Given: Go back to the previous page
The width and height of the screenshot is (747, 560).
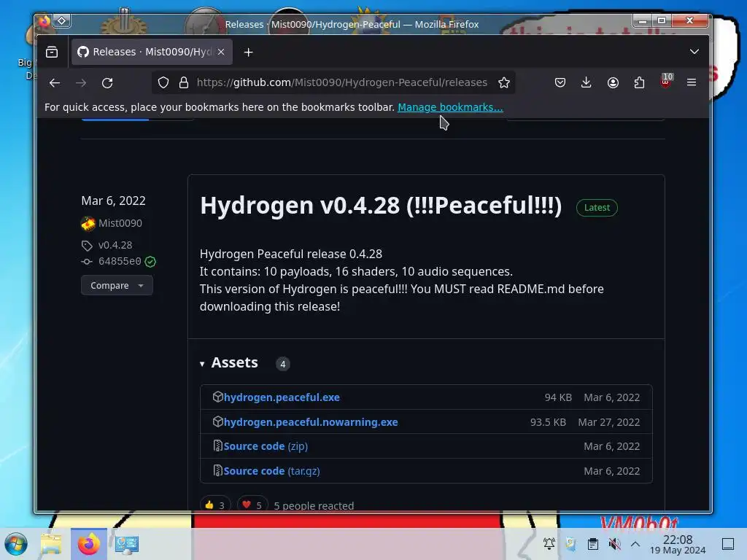Looking at the screenshot, I should click(55, 83).
